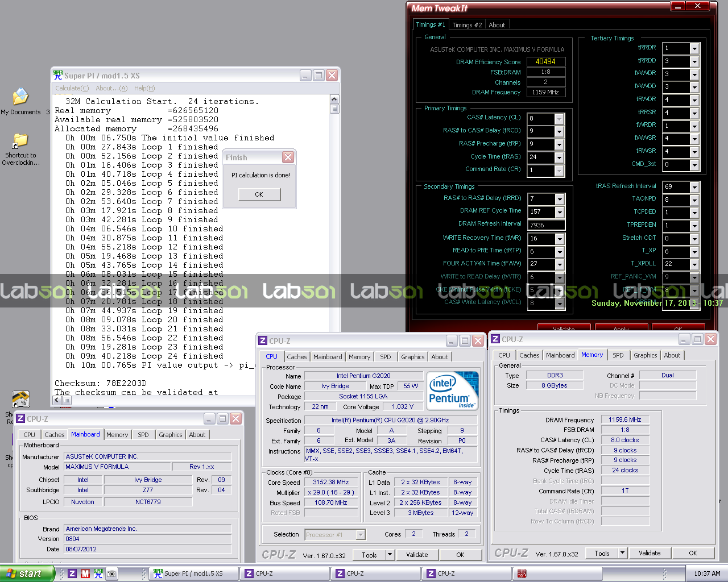Image resolution: width=728 pixels, height=582 pixels.
Task: Click the Super PI vertical scrollbar up arrow
Action: coord(334,99)
